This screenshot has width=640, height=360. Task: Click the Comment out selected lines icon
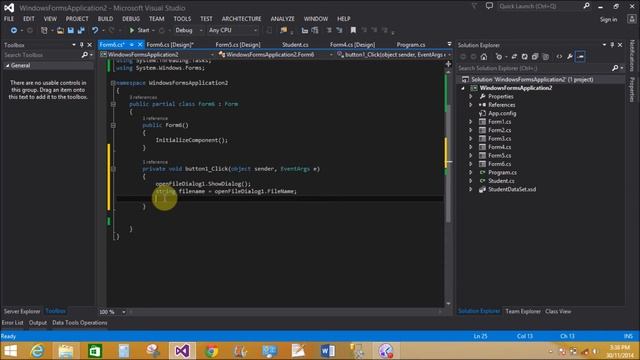pyautogui.click(x=329, y=30)
